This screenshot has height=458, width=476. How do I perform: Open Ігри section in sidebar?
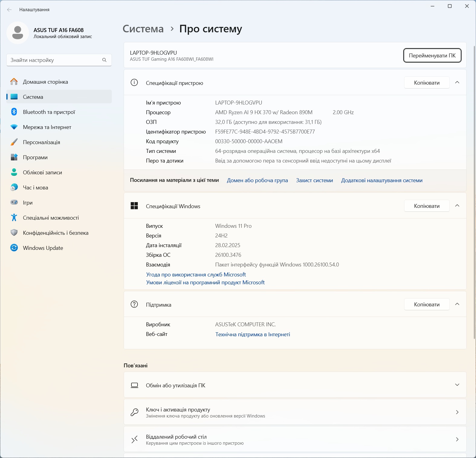(x=59, y=202)
